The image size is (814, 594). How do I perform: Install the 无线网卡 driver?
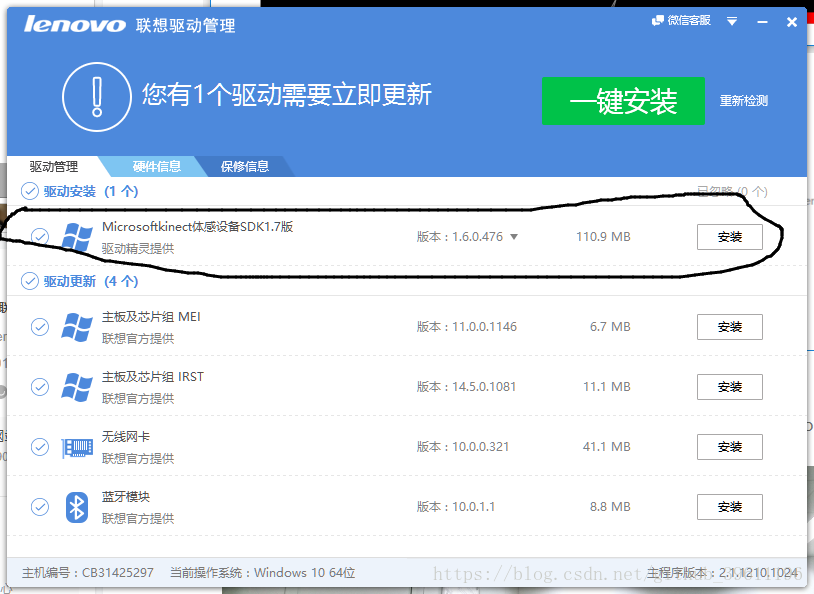point(729,447)
